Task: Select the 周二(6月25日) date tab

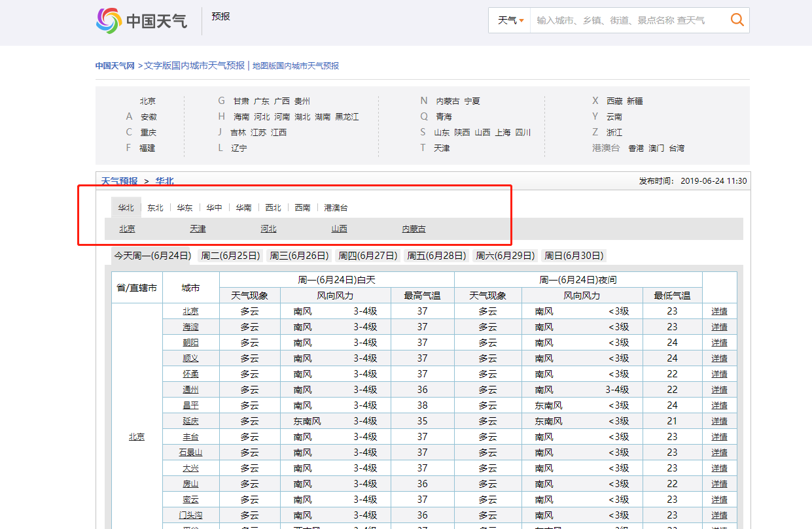Action: pyautogui.click(x=230, y=256)
